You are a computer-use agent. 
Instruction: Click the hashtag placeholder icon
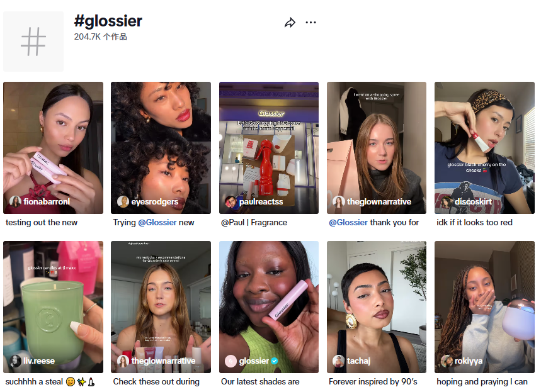point(33,42)
